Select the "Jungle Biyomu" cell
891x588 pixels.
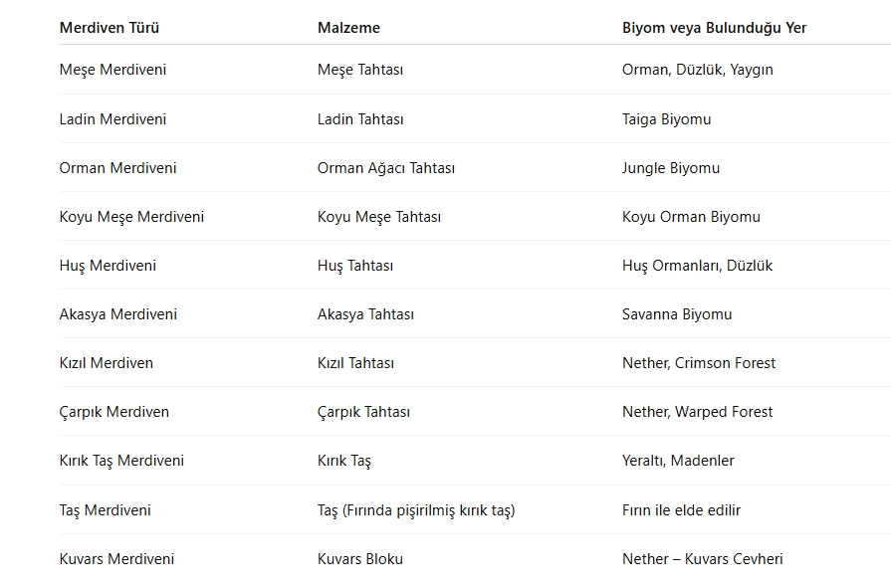671,168
